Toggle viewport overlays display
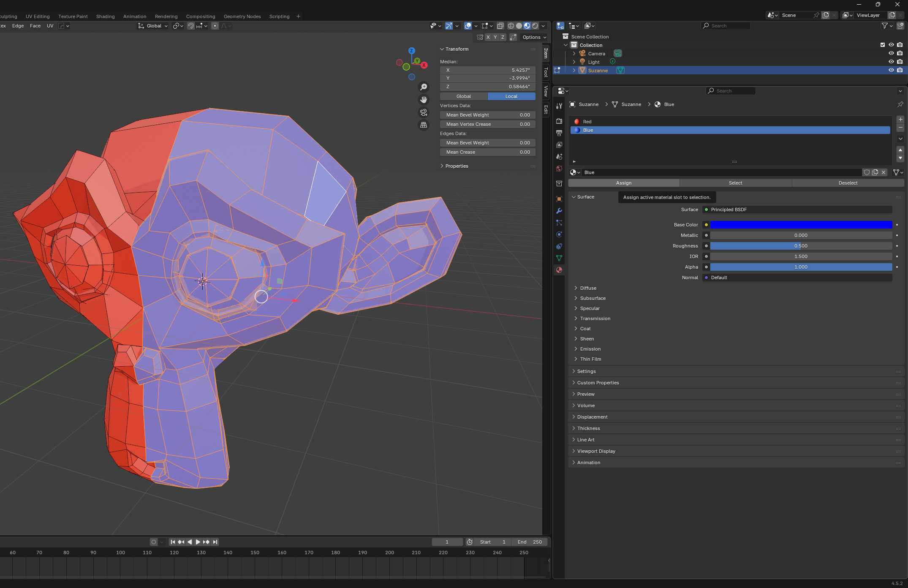The image size is (908, 588). coord(468,26)
